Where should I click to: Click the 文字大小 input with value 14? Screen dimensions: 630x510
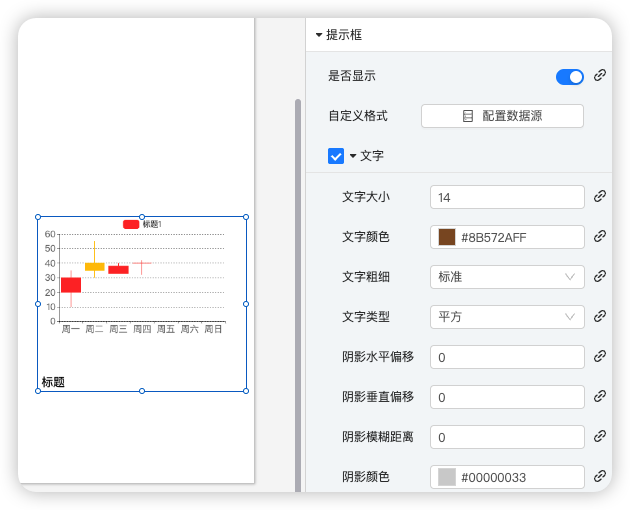coord(507,197)
